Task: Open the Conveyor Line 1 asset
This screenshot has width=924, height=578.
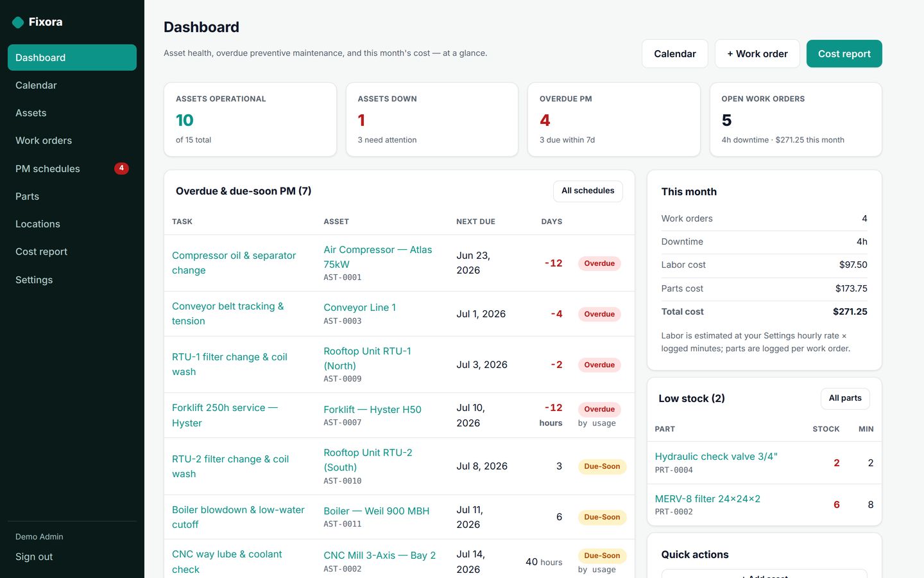Action: tap(359, 308)
